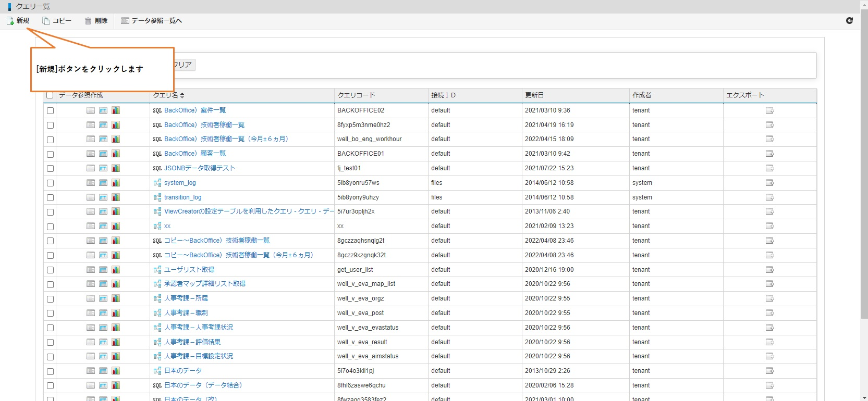The width and height of the screenshot is (868, 401).
Task: Open the 人事考課－評価結果 query link
Action: (x=192, y=342)
